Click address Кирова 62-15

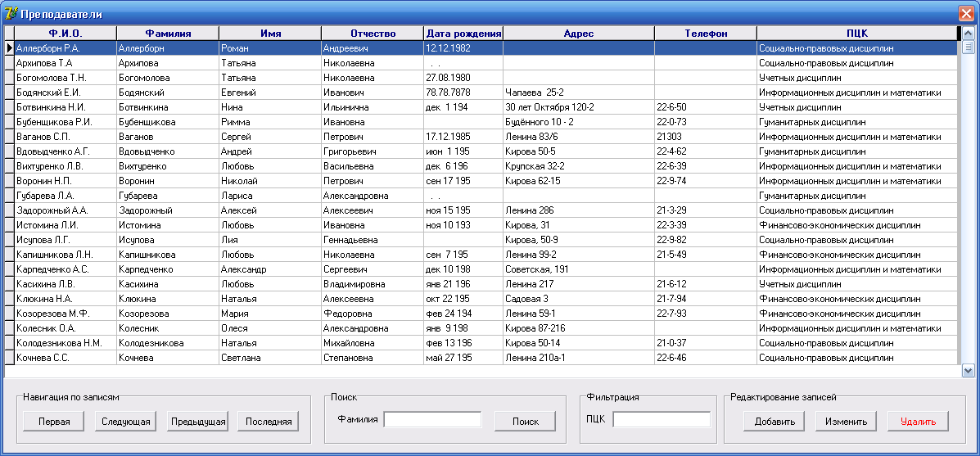click(579, 181)
